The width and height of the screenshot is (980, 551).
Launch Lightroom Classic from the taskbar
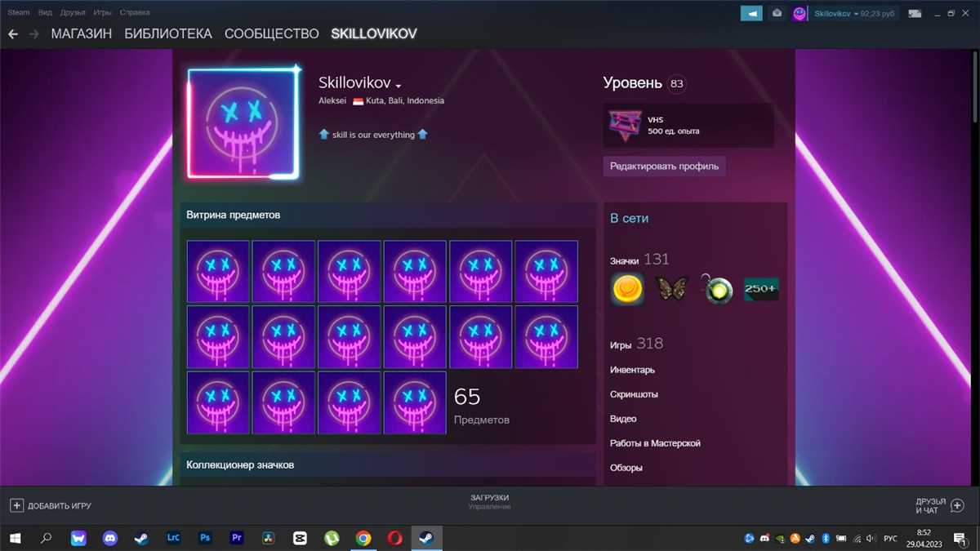173,538
